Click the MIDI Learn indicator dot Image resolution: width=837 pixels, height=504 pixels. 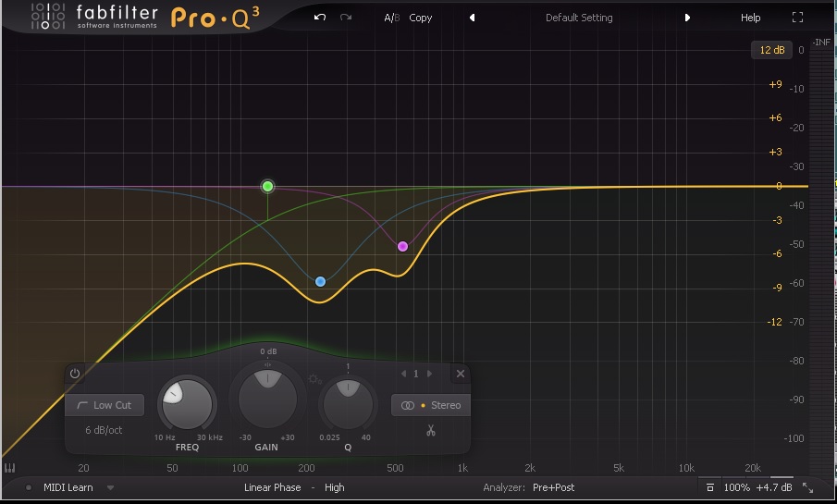pos(29,487)
